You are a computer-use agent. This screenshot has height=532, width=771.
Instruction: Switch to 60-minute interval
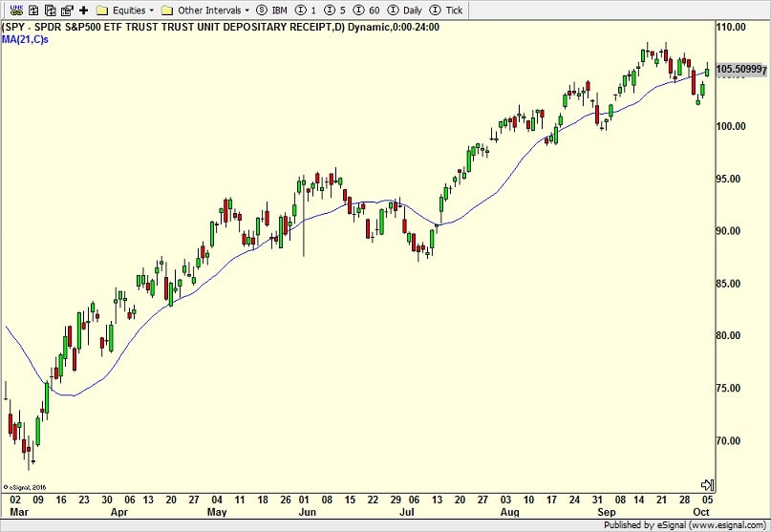[367, 11]
